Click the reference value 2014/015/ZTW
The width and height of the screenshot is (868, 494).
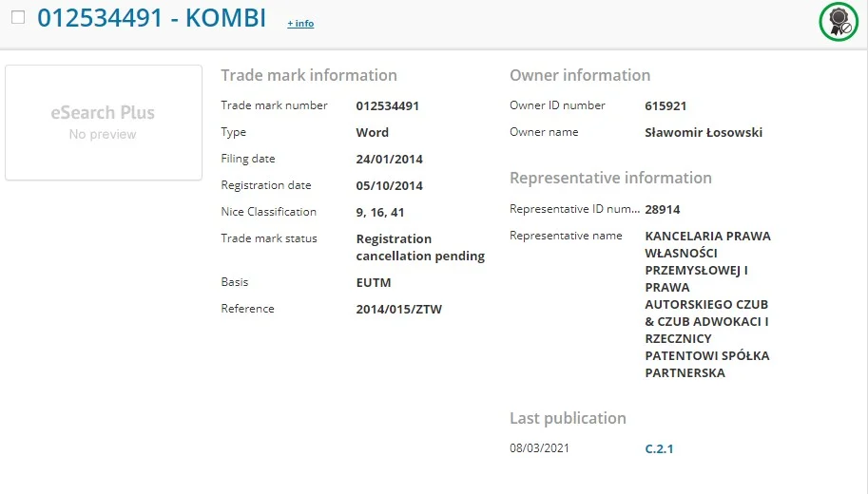coord(399,310)
